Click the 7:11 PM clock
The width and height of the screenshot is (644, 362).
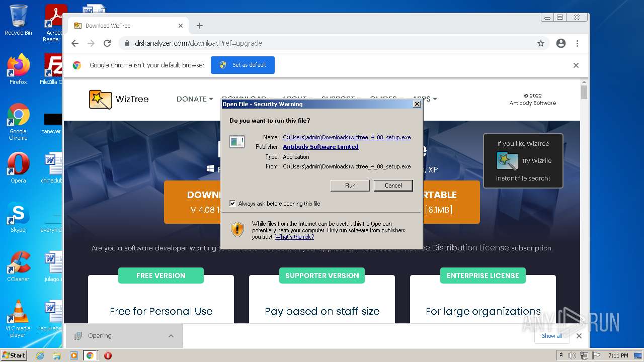[x=618, y=355]
